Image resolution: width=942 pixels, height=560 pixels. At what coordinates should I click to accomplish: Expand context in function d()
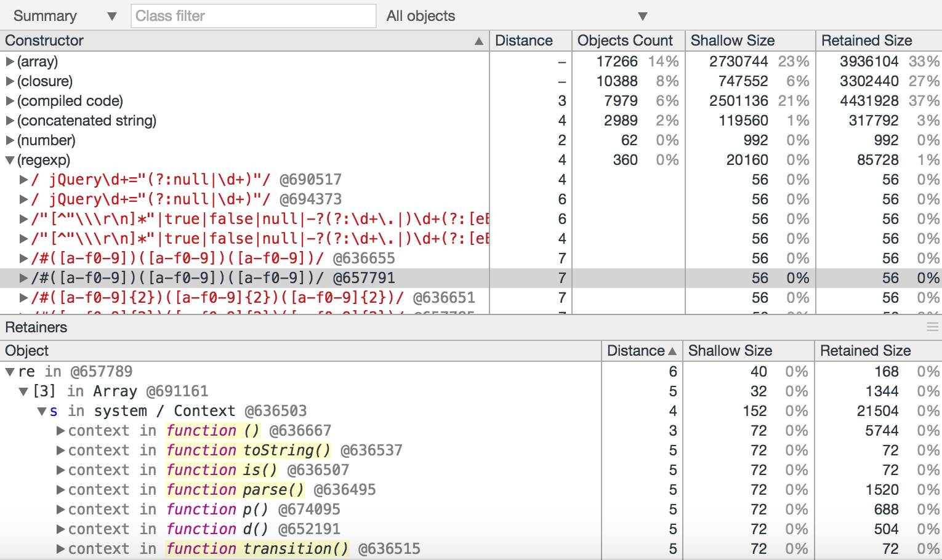point(60,529)
